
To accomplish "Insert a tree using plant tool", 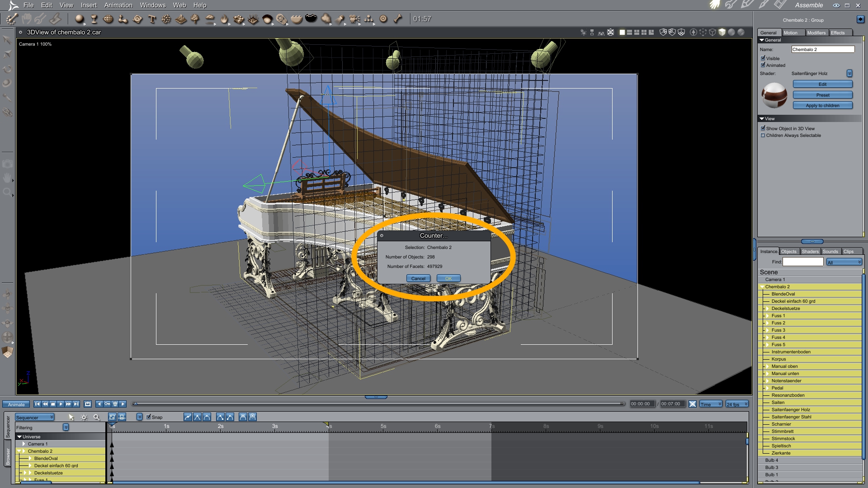I will click(195, 19).
